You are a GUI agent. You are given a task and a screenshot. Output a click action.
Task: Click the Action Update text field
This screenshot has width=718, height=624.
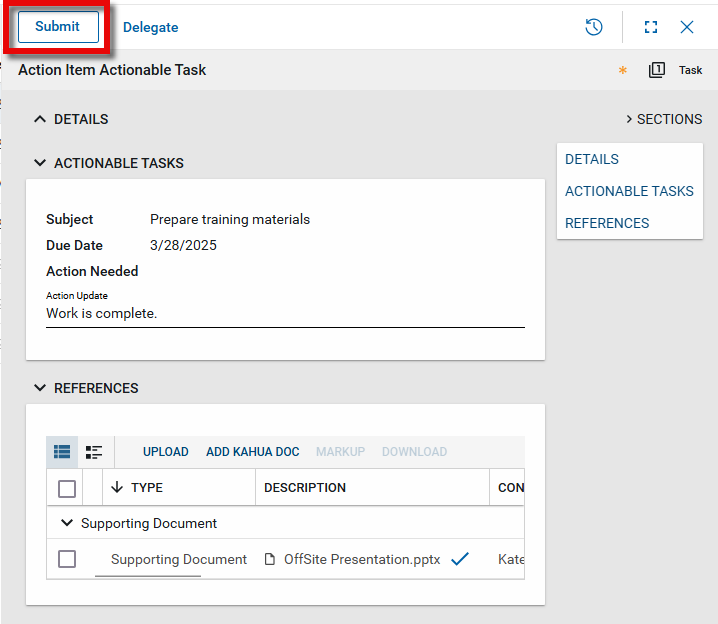tap(285, 314)
